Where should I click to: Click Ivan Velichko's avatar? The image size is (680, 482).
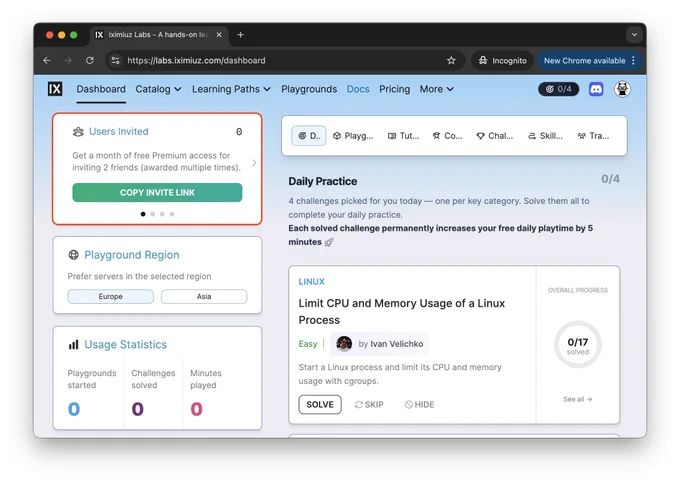point(344,344)
